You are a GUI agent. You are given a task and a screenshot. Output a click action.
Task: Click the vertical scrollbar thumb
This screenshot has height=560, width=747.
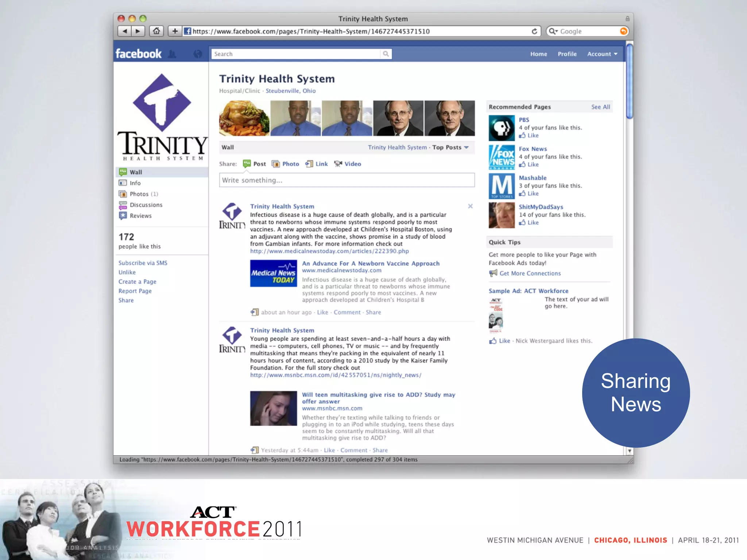(x=629, y=81)
